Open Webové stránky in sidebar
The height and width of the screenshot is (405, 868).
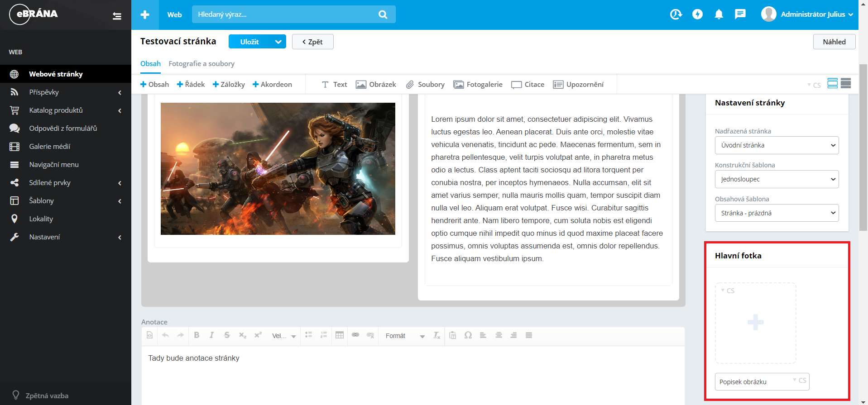point(66,74)
